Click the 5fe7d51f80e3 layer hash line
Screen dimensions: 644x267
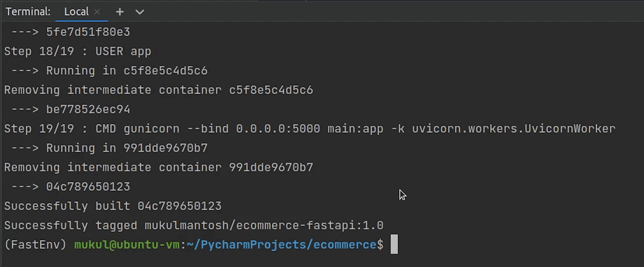coord(88,32)
